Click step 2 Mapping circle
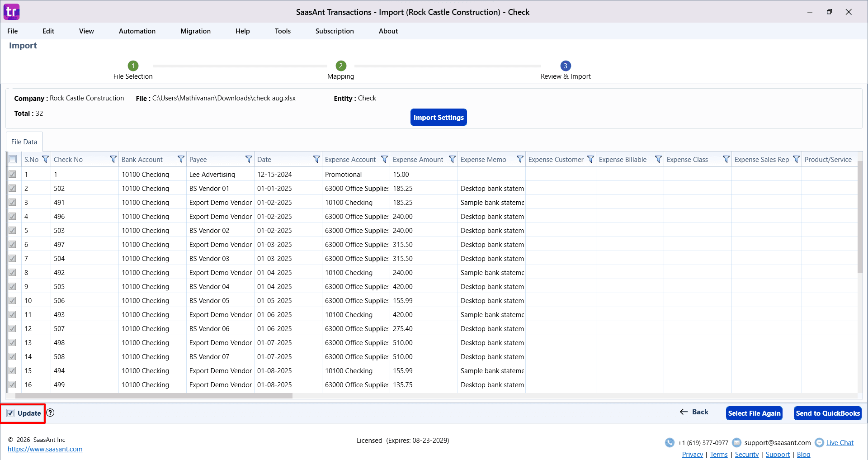Screen dimensions: 868x460 click(x=341, y=66)
